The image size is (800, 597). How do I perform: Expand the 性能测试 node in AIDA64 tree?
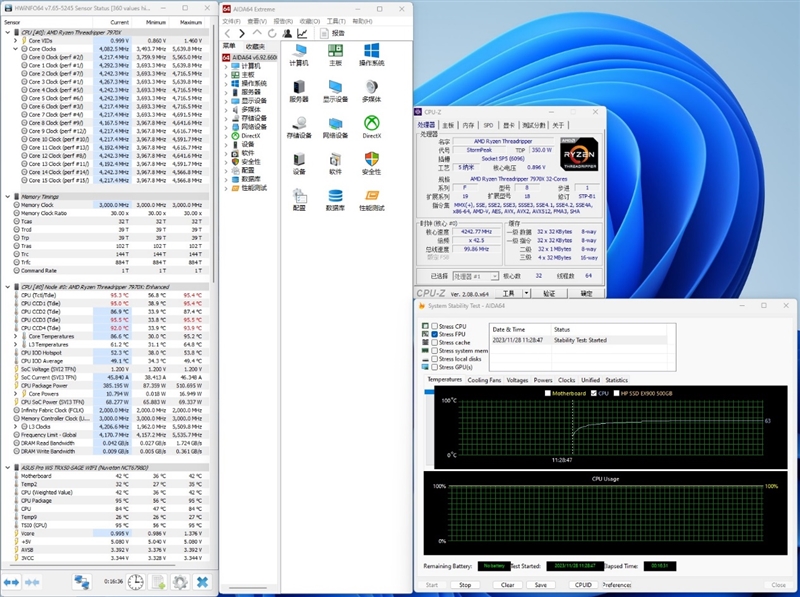[226, 188]
